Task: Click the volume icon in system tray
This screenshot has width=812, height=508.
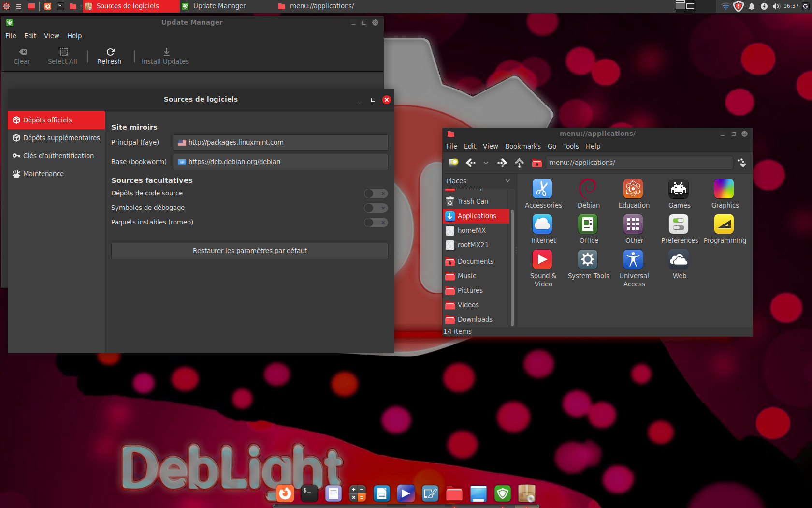Action: 776,6
